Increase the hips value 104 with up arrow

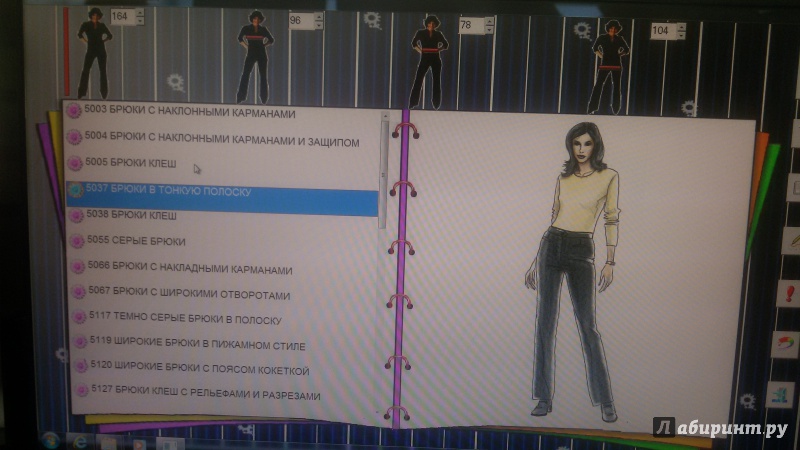pyautogui.click(x=682, y=27)
